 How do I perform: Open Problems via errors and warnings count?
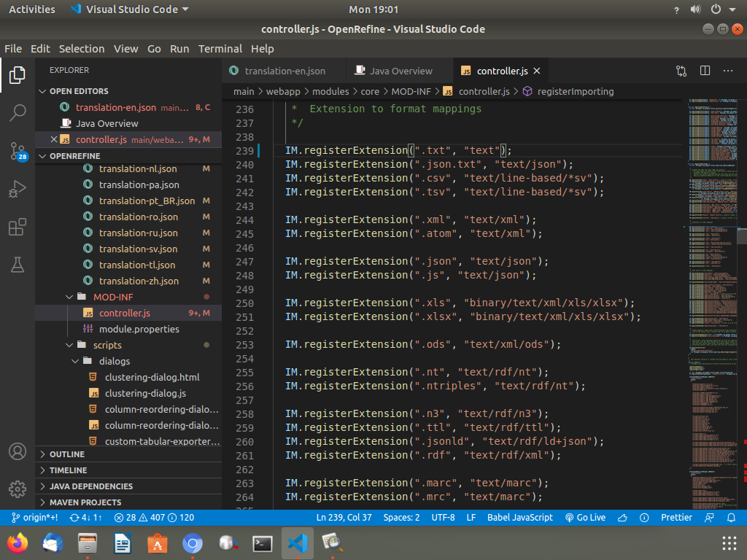pyautogui.click(x=154, y=518)
